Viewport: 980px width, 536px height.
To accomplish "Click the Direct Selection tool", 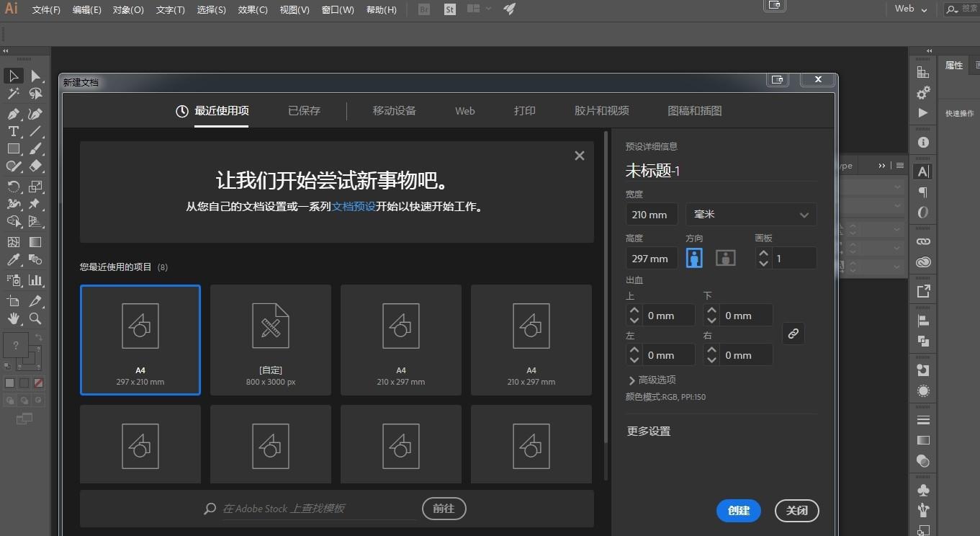I will tap(35, 76).
